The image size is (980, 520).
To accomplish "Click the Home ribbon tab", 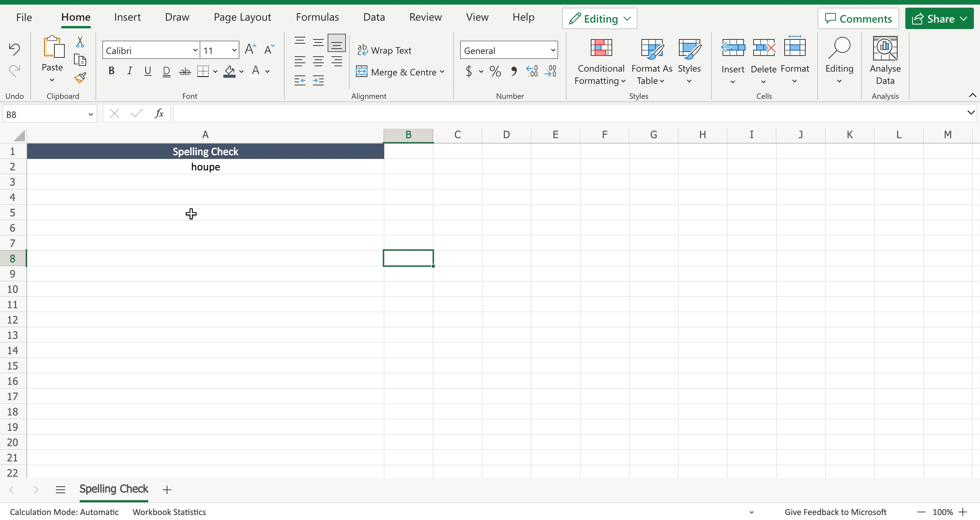I will [75, 18].
